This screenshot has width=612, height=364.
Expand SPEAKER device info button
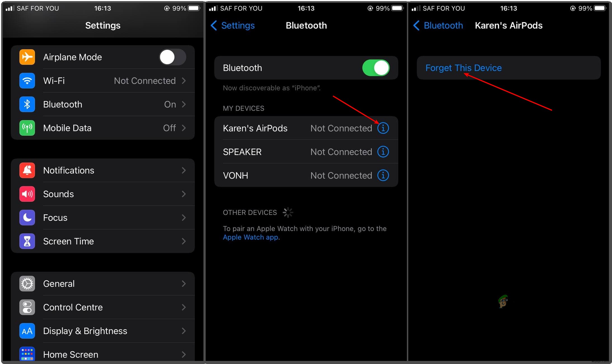[383, 152]
